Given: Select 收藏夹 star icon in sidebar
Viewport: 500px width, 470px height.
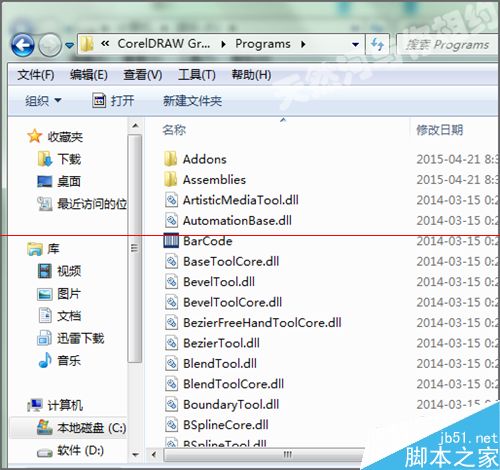Looking at the screenshot, I should click(x=34, y=136).
